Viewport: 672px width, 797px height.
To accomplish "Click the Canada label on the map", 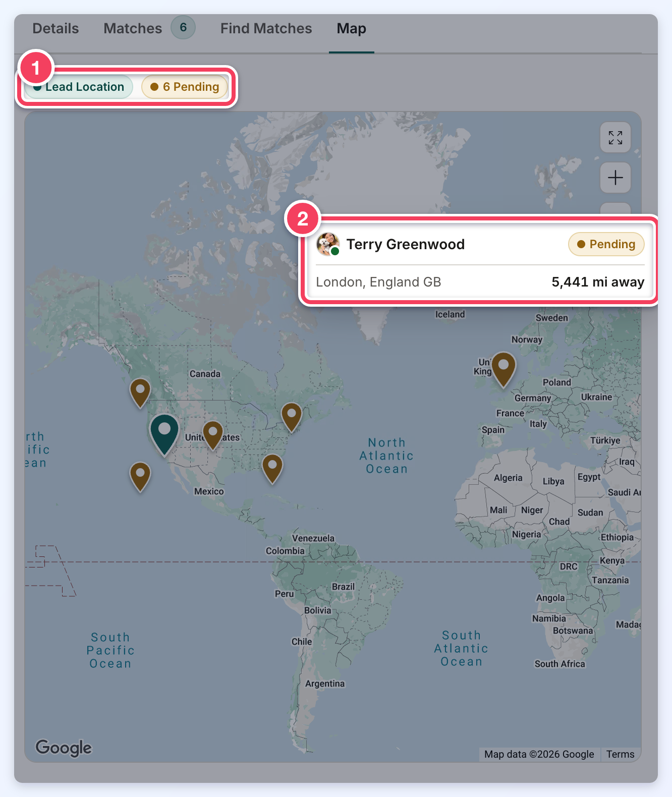I will 205,374.
